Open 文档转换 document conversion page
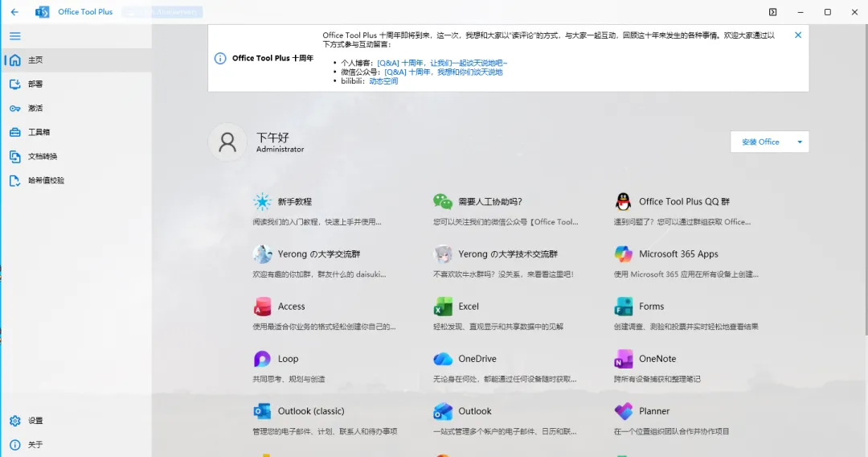Screen dimensions: 868x457 pos(76,156)
